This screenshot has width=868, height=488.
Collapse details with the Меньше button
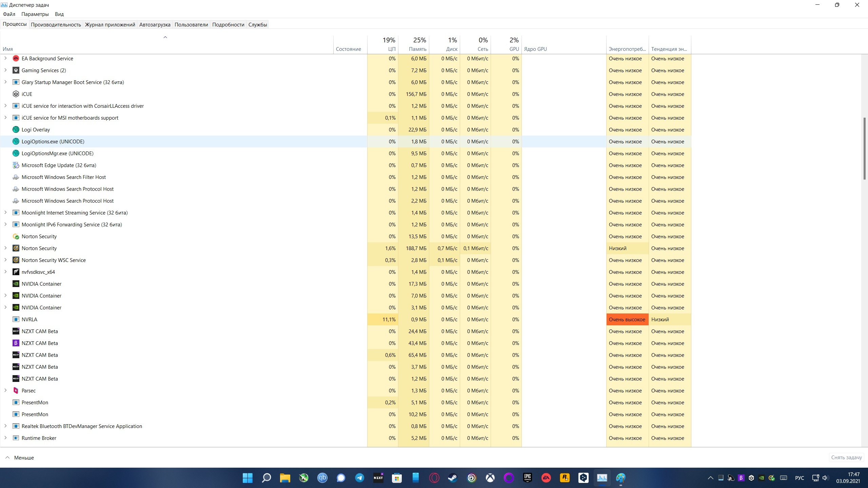[x=20, y=457]
